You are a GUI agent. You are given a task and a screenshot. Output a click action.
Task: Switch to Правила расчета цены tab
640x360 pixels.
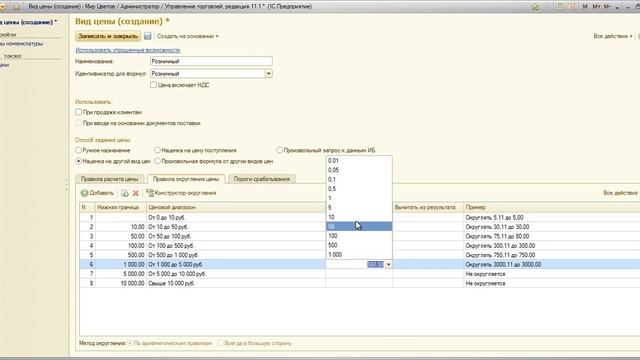tap(109, 179)
